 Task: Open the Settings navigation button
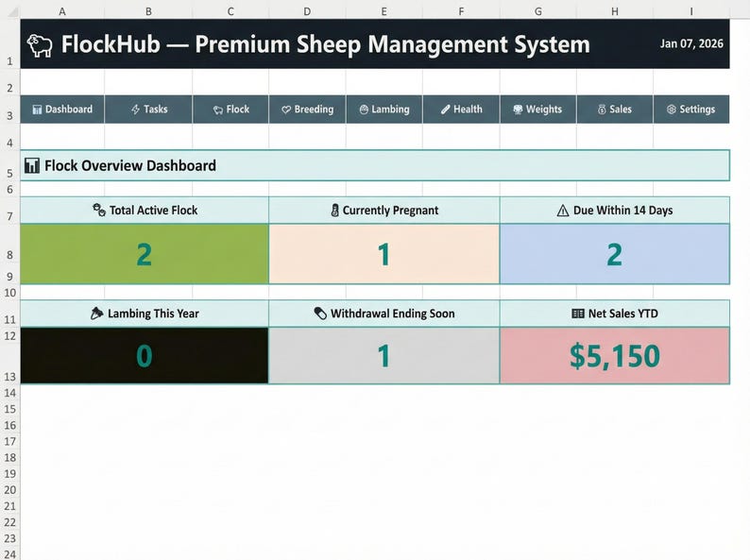691,110
